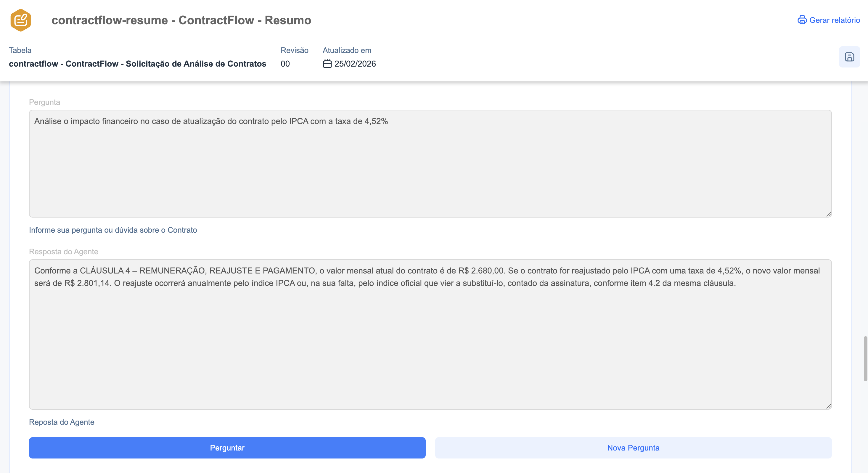
Task: Start over with Nova Pergunta button
Action: click(633, 448)
